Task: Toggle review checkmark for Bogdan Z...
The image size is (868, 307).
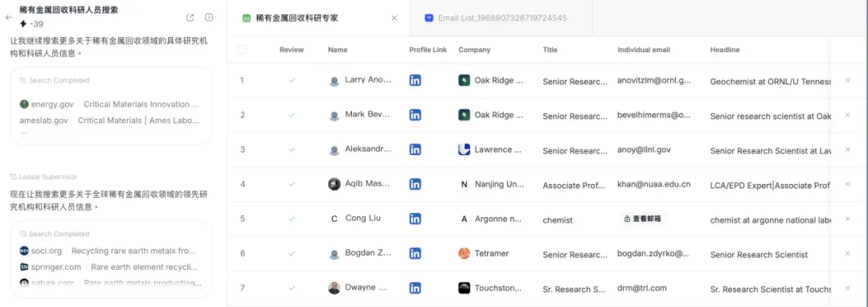Action: pos(292,253)
